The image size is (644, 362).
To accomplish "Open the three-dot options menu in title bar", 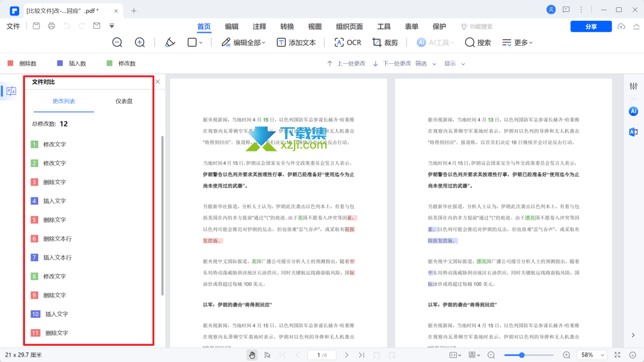I will click(581, 10).
